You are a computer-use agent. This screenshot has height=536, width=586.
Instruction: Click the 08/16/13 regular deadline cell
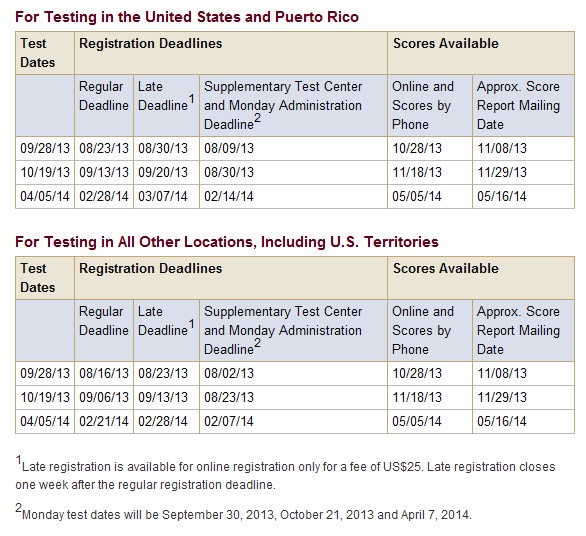pyautogui.click(x=104, y=373)
